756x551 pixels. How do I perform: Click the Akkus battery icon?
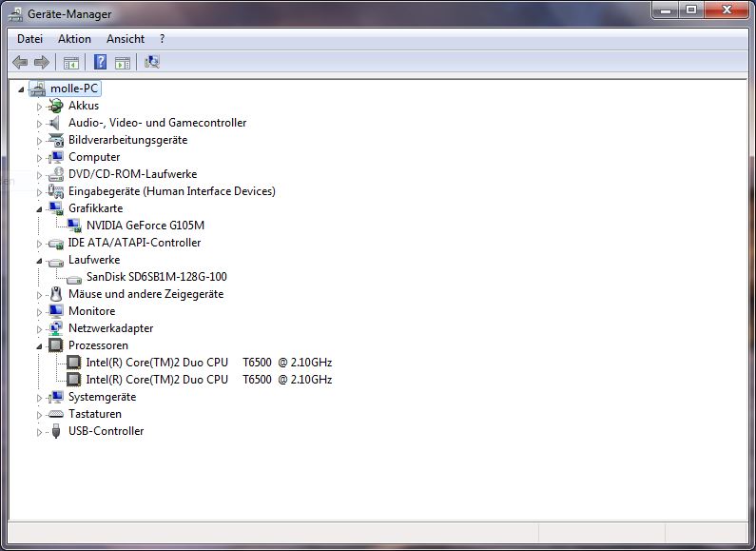pos(56,106)
